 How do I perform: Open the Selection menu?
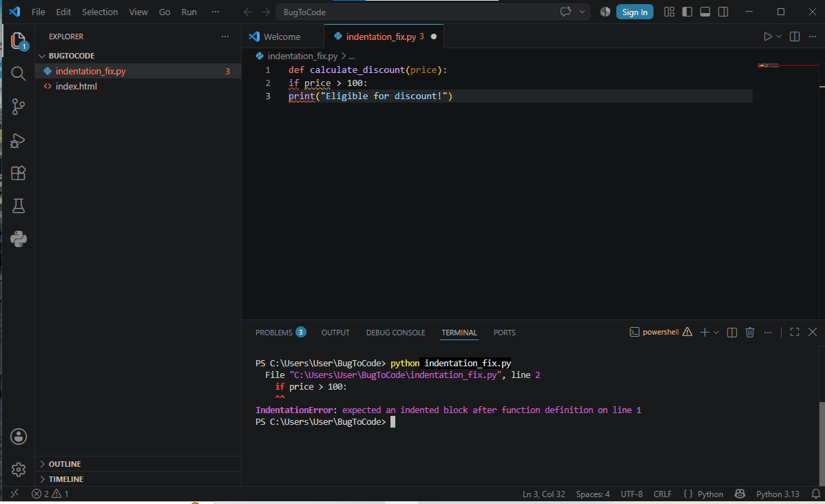(100, 12)
